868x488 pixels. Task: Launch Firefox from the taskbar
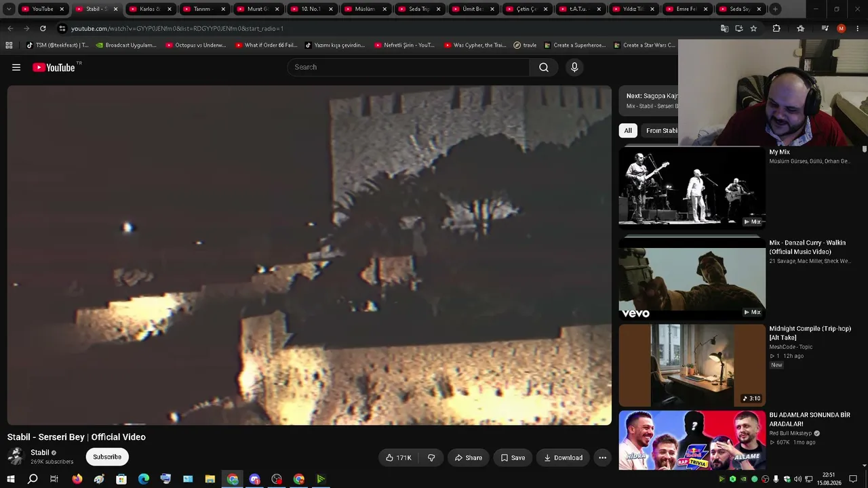[x=77, y=479]
